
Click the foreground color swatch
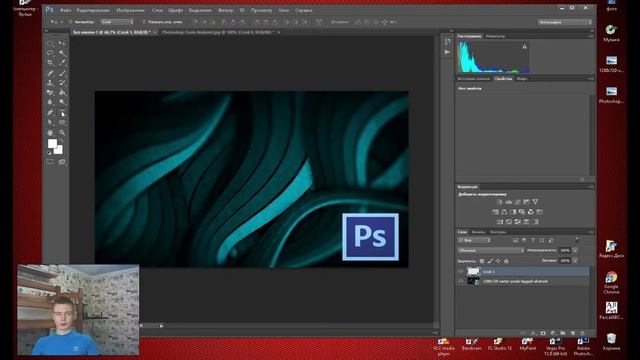[52, 143]
